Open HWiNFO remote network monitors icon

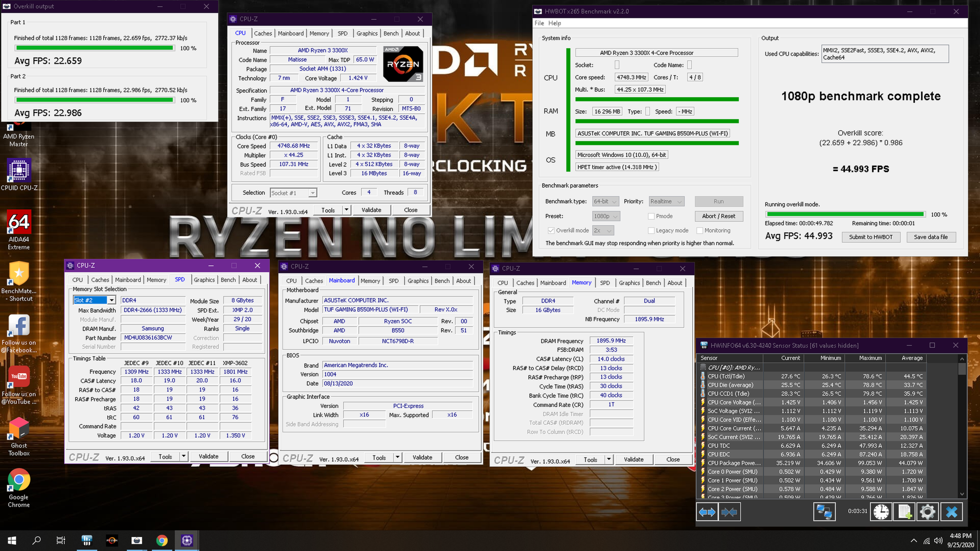824,512
